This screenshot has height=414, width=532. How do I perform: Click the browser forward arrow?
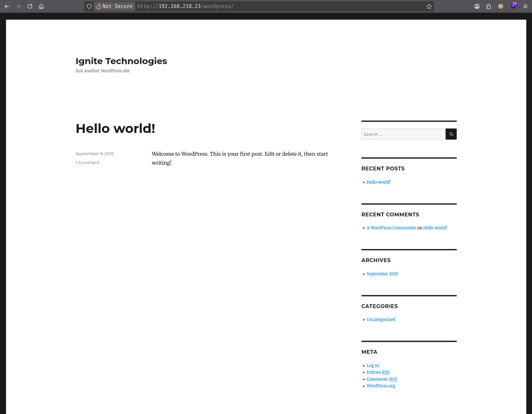click(x=19, y=6)
